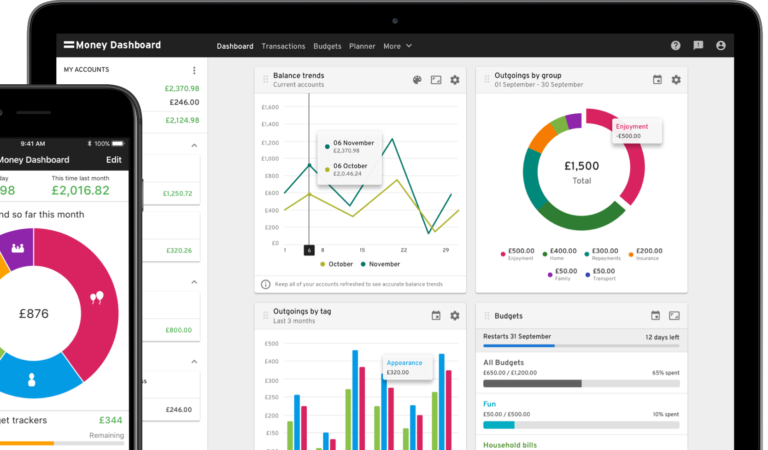
Task: Open My Accounts three-dot options menu
Action: coord(194,70)
